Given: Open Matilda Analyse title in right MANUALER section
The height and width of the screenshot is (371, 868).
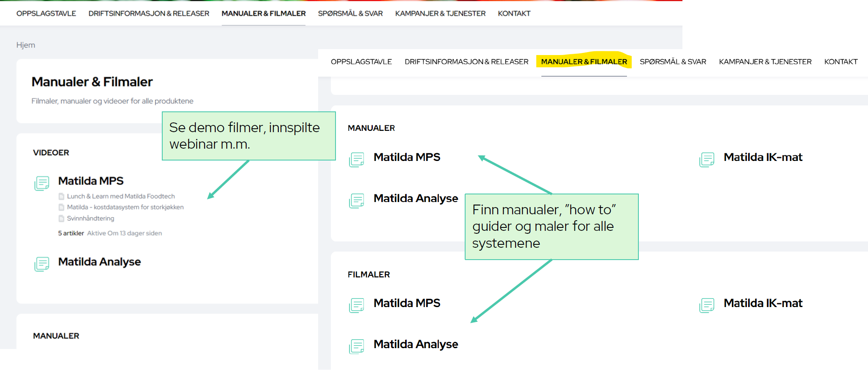Looking at the screenshot, I should pos(416,198).
